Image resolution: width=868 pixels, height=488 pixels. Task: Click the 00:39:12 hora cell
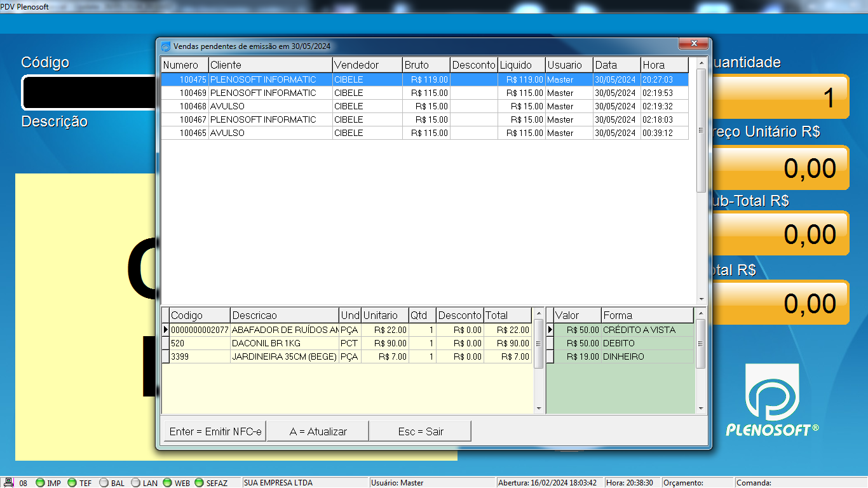[x=665, y=133]
